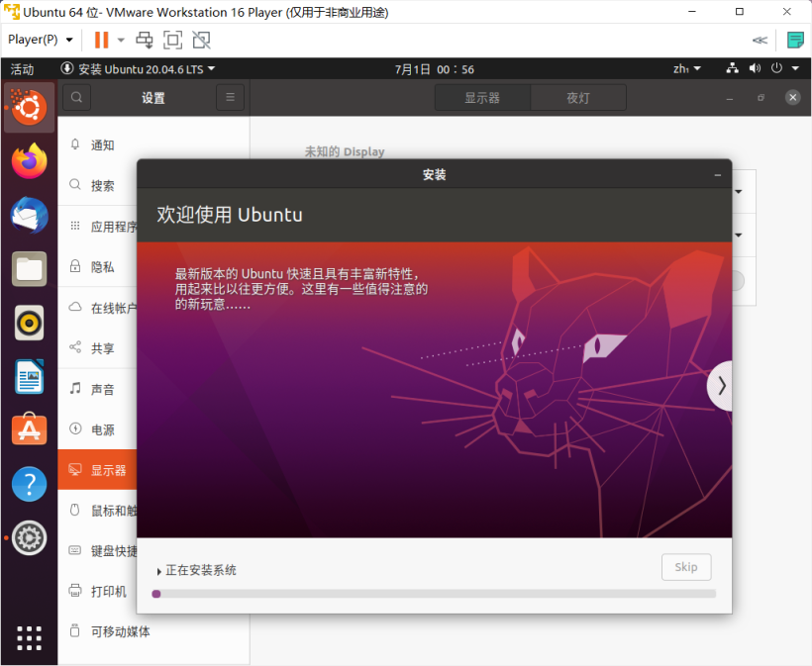Pause the virtual machine with the pause icon
The height and width of the screenshot is (666, 812).
(x=101, y=40)
